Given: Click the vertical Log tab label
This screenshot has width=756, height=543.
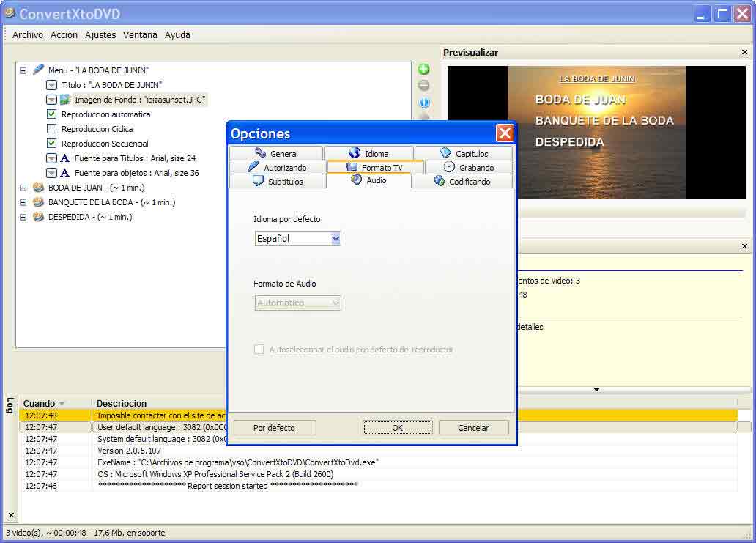Looking at the screenshot, I should click(x=10, y=405).
